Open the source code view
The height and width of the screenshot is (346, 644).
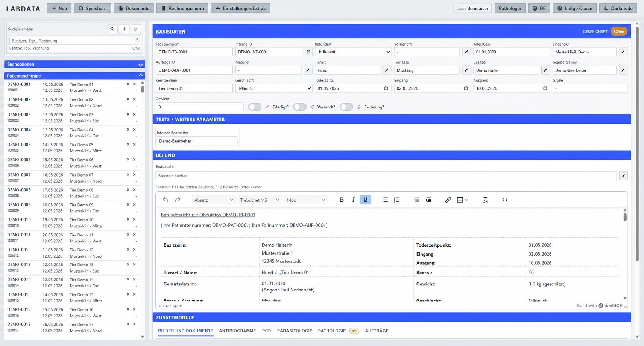tap(505, 200)
